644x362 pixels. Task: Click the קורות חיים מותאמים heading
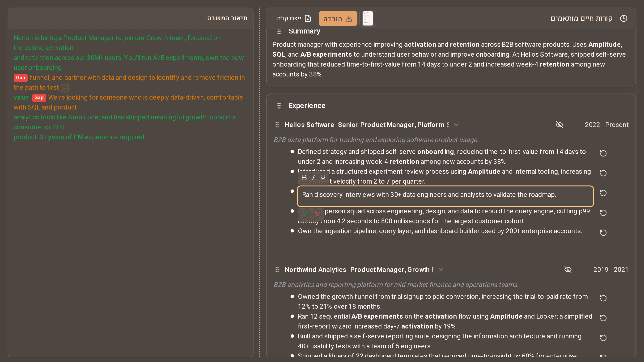581,18
